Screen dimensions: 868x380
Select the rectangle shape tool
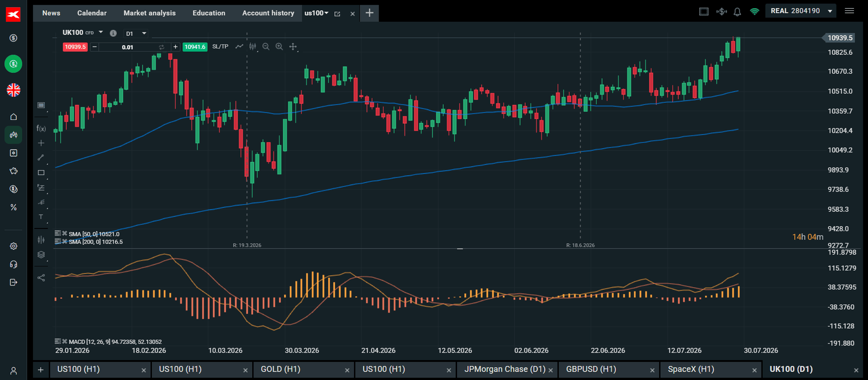pyautogui.click(x=41, y=173)
